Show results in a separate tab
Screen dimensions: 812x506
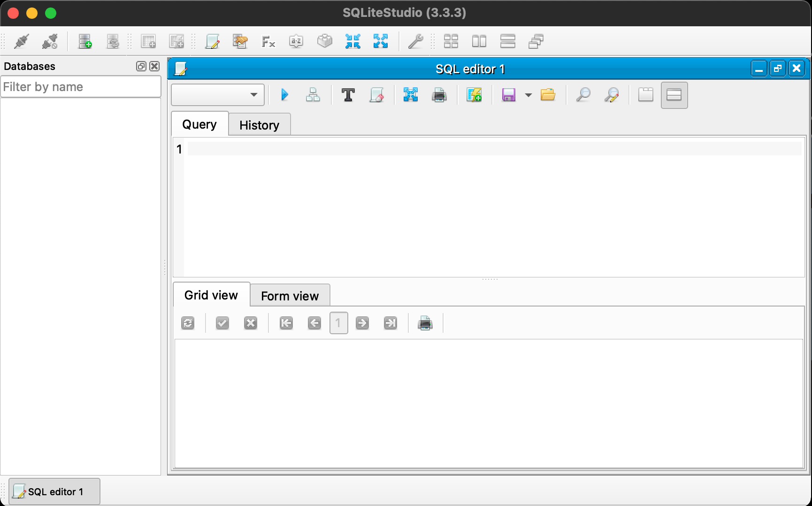coord(646,95)
